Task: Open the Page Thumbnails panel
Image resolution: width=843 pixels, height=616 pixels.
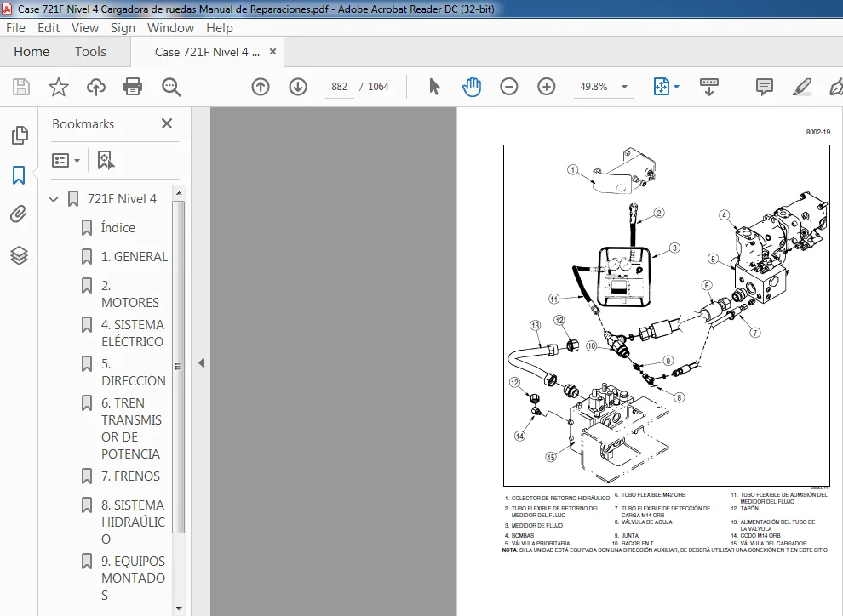Action: [20, 135]
